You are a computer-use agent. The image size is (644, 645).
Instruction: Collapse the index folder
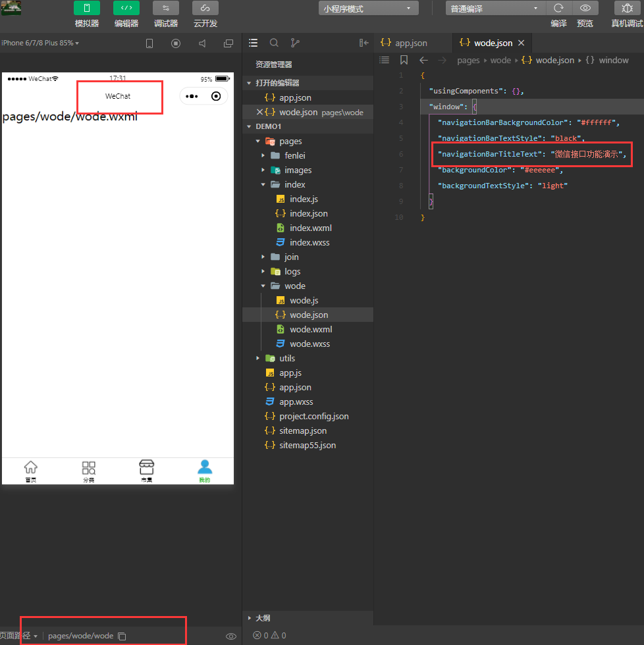(x=263, y=185)
